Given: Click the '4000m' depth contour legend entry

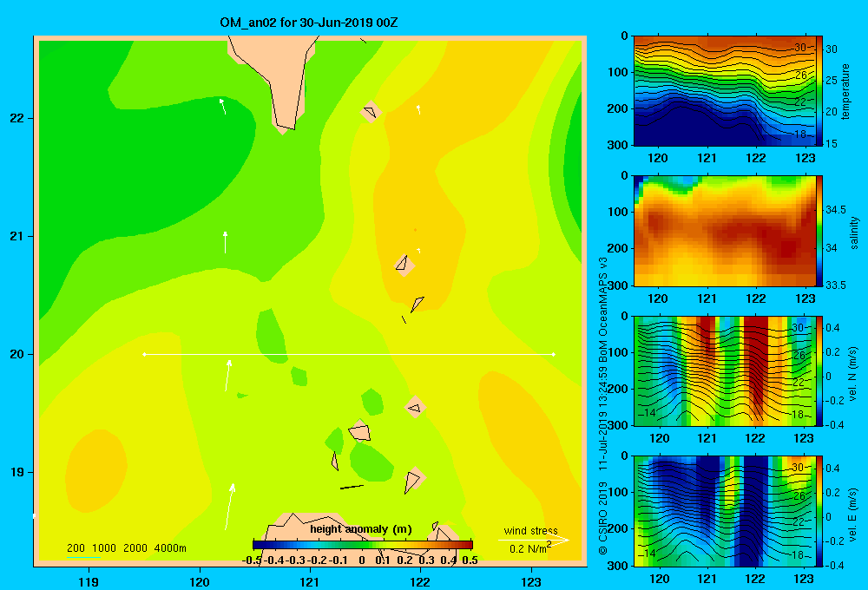Looking at the screenshot, I should 170,548.
